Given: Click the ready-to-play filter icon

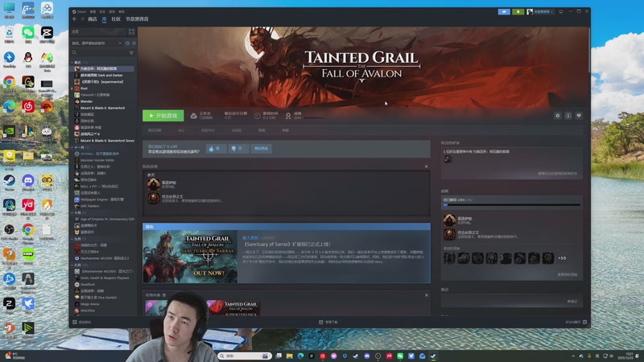Looking at the screenshot, I should pyautogui.click(x=134, y=43).
